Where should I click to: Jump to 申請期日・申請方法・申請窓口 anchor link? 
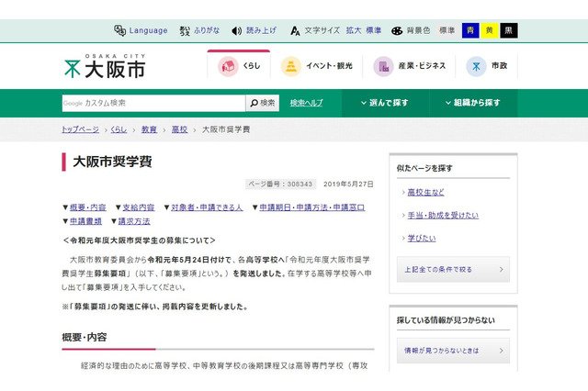click(312, 207)
